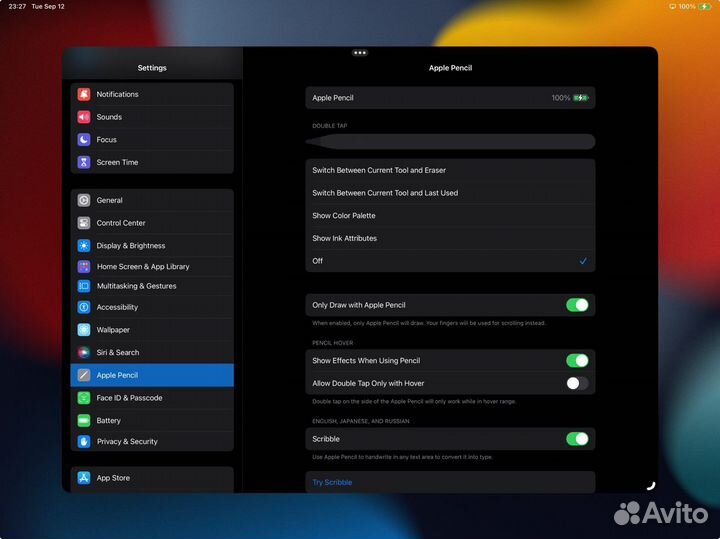
Task: Tap the Apple Pencil double-tap illustration
Action: (450, 141)
